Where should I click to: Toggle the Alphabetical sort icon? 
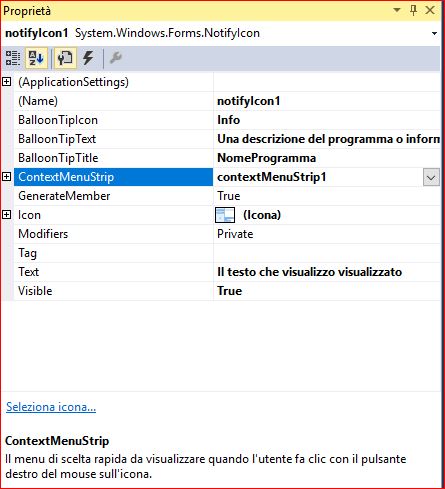tap(36, 58)
